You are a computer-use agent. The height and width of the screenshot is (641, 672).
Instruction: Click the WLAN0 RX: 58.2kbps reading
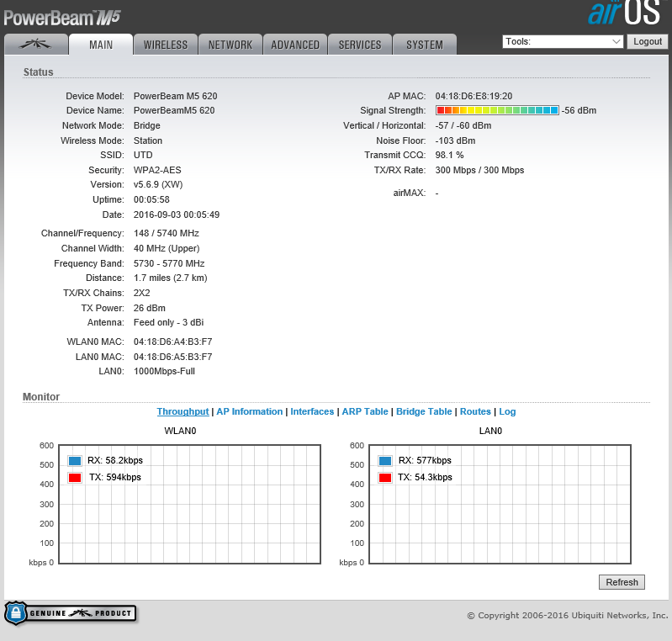tap(115, 460)
